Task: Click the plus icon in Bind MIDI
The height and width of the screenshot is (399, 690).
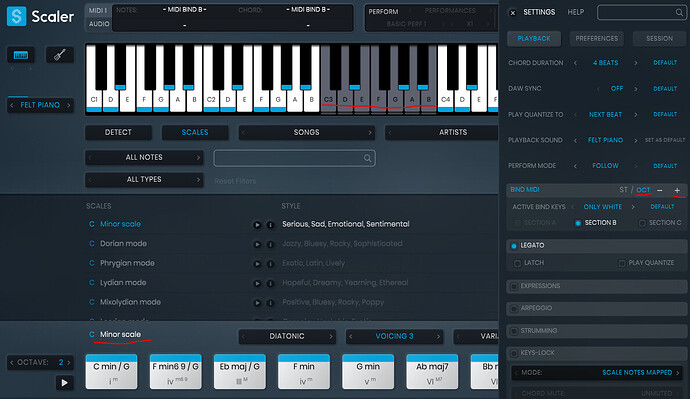Action: tap(677, 190)
